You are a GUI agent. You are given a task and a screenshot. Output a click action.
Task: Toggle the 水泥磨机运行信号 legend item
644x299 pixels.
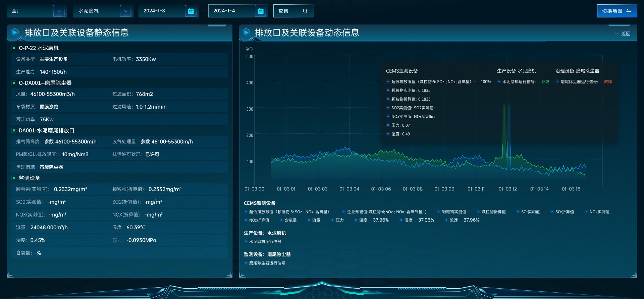click(265, 242)
